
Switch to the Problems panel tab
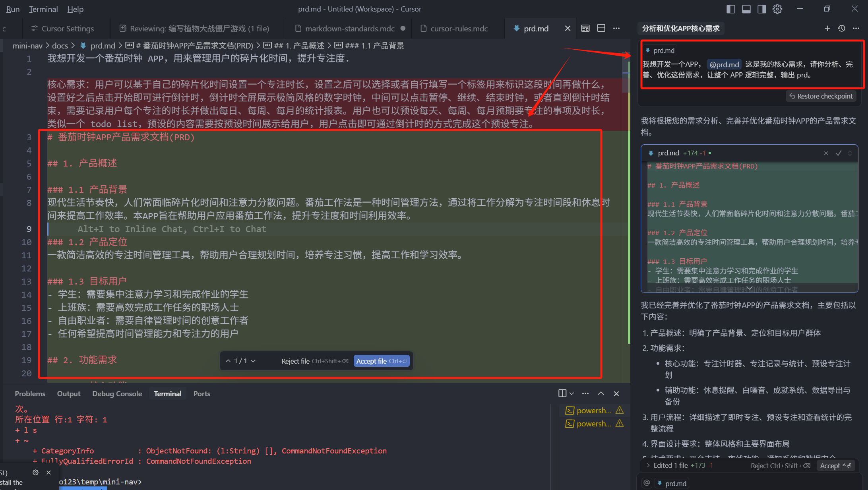point(30,393)
